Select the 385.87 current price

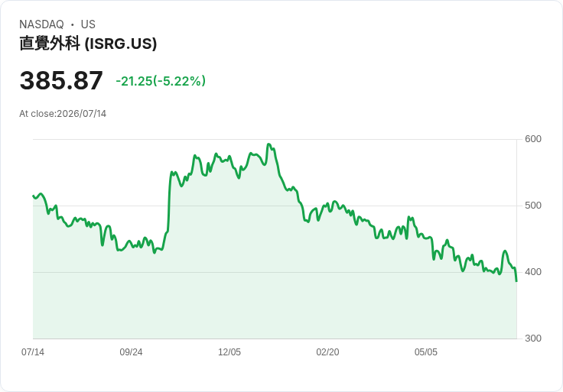pos(61,80)
